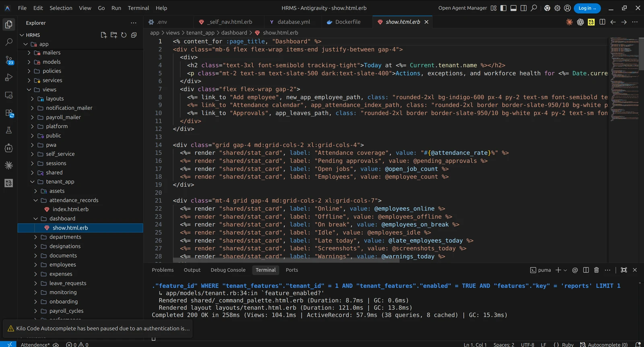644x347 pixels.
Task: Refresh the HRMS explorer tree
Action: [x=124, y=35]
